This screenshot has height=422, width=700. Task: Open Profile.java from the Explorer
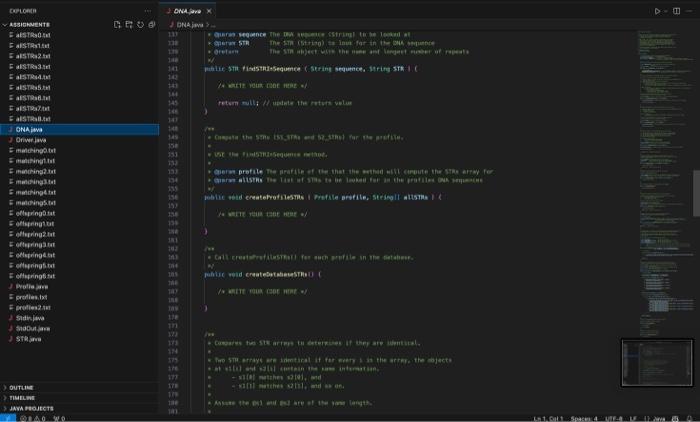point(32,287)
